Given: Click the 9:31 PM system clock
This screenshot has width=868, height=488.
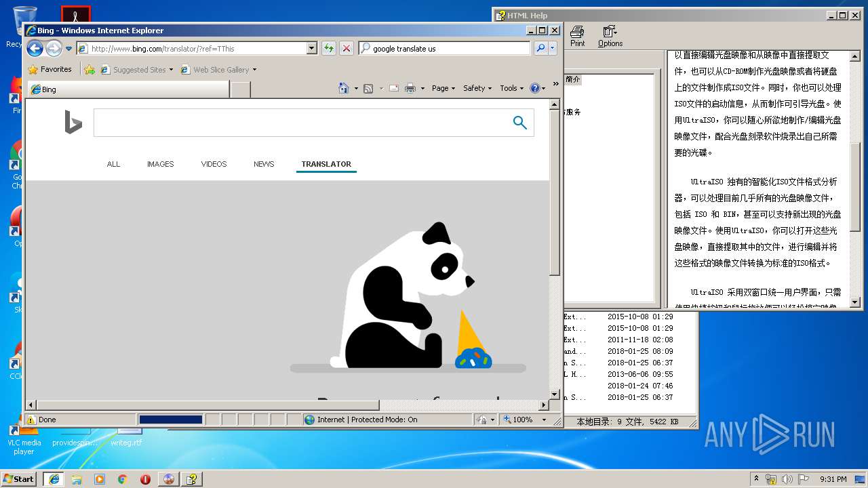Looking at the screenshot, I should [x=833, y=479].
